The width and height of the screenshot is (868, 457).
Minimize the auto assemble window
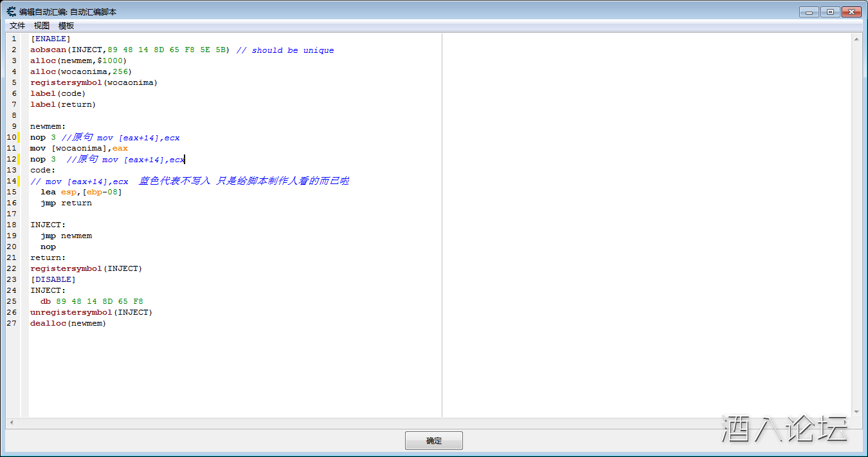click(x=809, y=12)
